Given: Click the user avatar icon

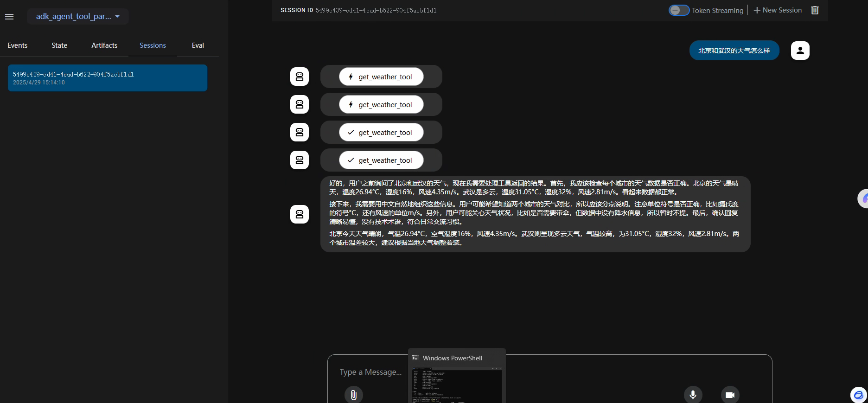Looking at the screenshot, I should [800, 51].
